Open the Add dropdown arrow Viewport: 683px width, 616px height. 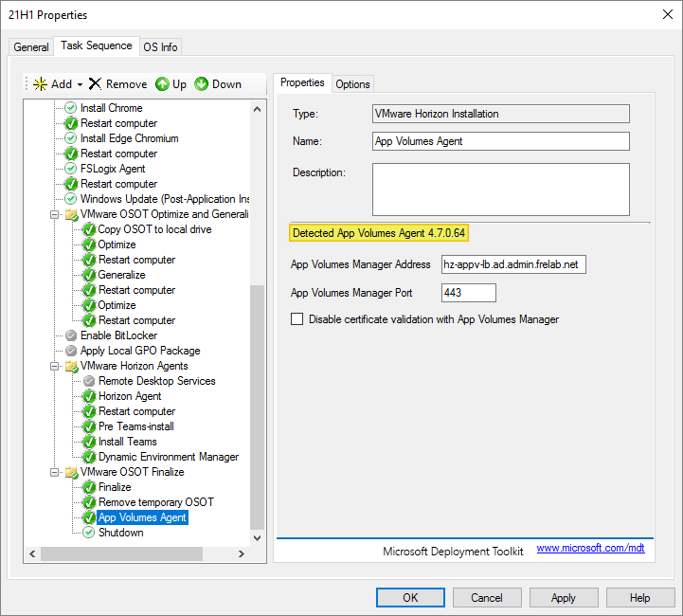coord(81,84)
